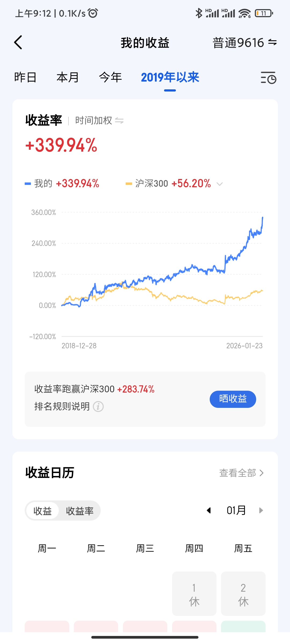Toggle 时间加权 calculation method
The height and width of the screenshot is (644, 290).
pos(119,121)
